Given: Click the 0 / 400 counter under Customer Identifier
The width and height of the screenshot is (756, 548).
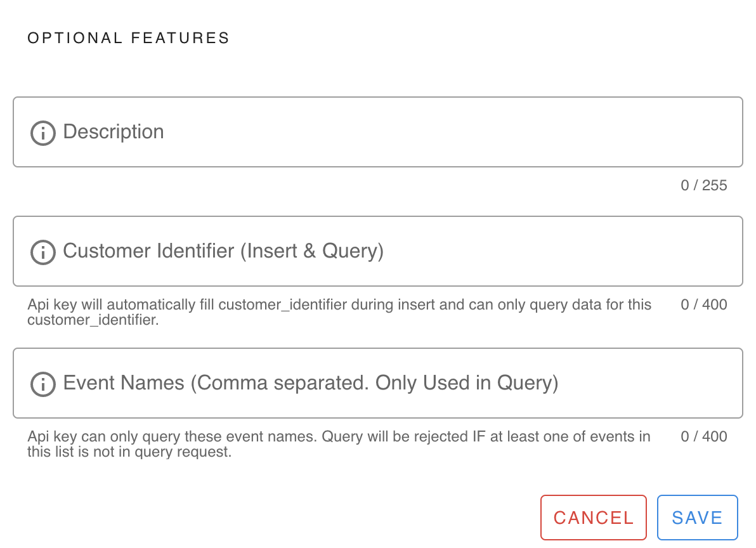Looking at the screenshot, I should (704, 304).
